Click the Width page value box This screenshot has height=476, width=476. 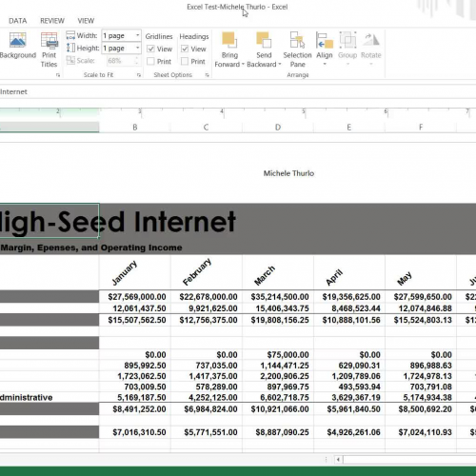[x=121, y=35]
